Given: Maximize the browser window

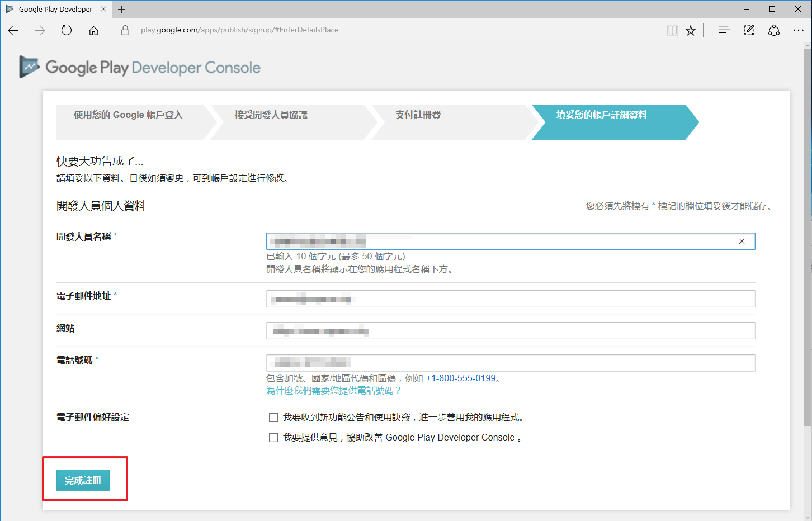Looking at the screenshot, I should pyautogui.click(x=772, y=9).
